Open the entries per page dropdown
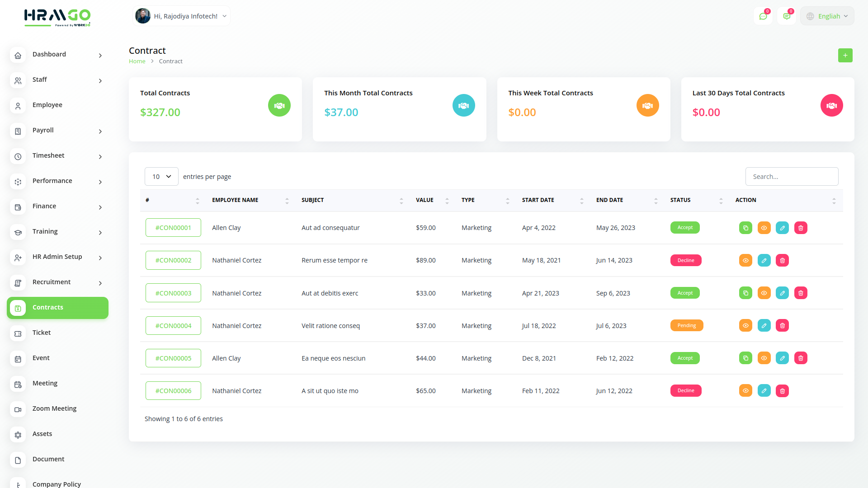Screen dimensions: 868x488 tap(161, 177)
